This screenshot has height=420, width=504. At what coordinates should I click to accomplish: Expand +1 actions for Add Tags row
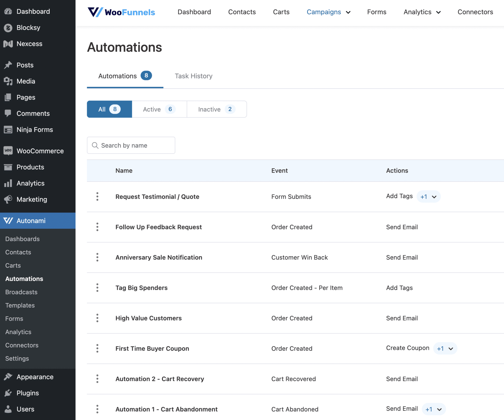428,197
